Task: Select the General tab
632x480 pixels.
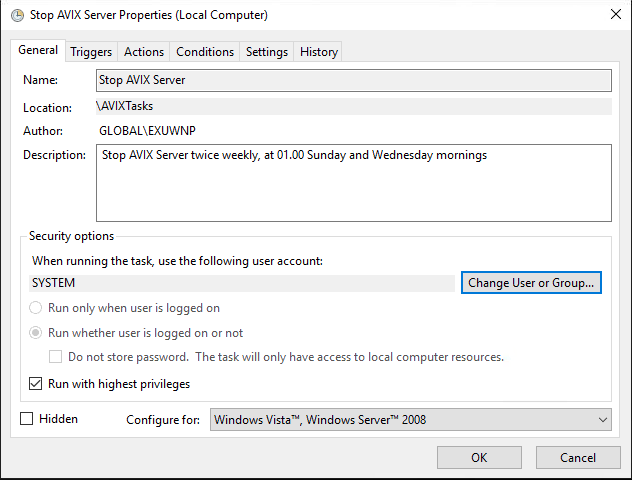Action: click(x=38, y=51)
